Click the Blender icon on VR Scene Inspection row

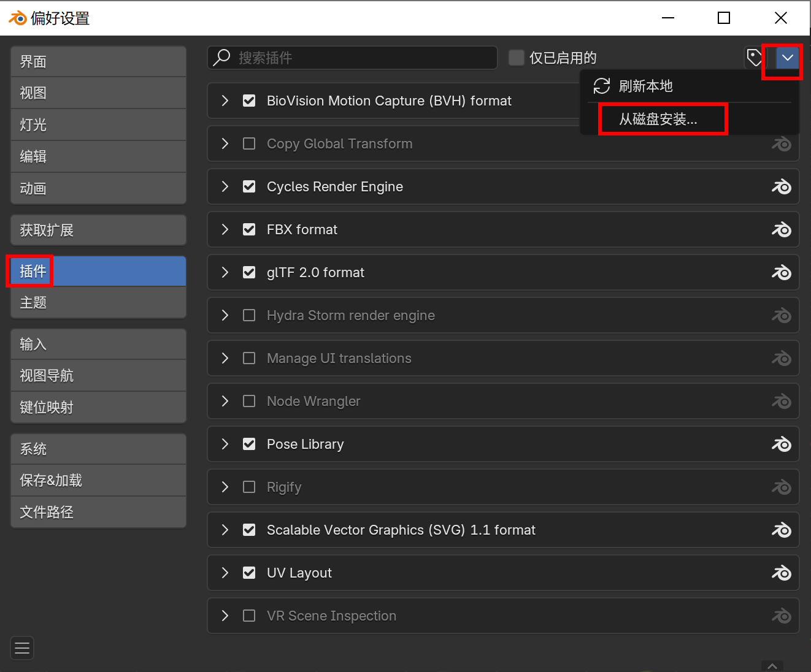[x=782, y=616]
